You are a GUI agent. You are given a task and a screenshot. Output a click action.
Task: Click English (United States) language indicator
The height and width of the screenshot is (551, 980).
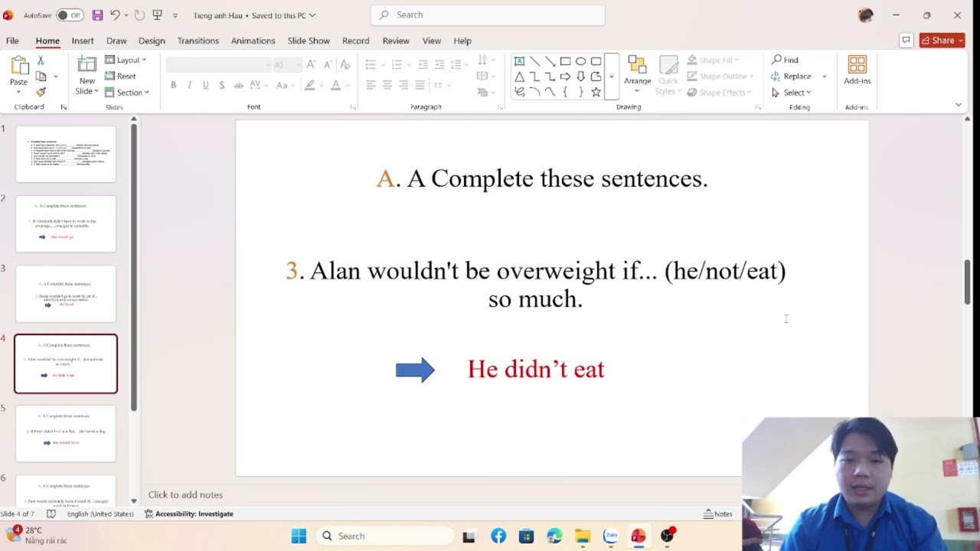coord(100,514)
